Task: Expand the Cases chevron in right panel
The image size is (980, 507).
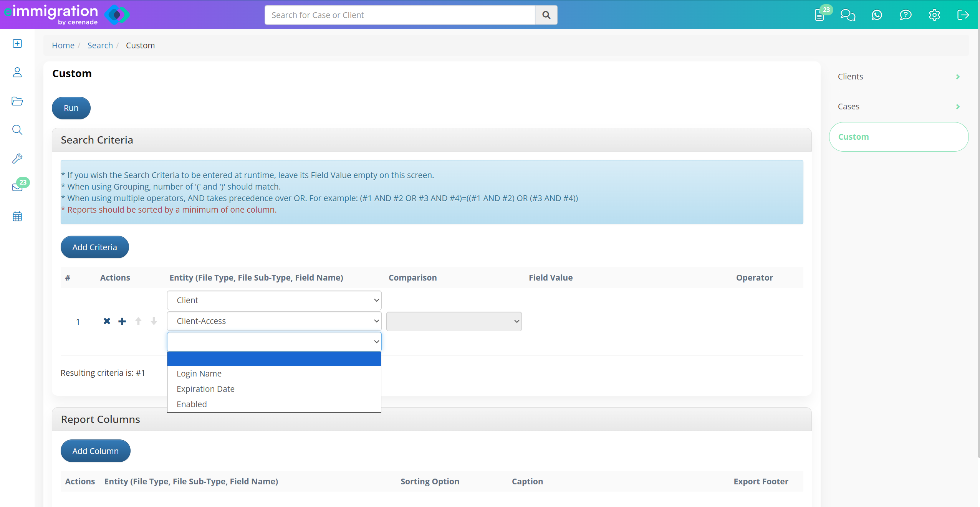Action: pyautogui.click(x=958, y=107)
